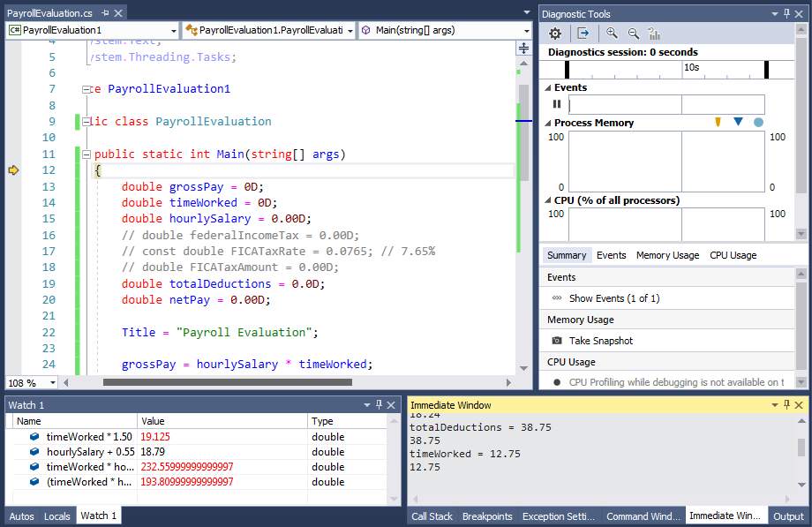Open the Immediate Window options dropdown
The width and height of the screenshot is (812, 527).
click(x=775, y=404)
